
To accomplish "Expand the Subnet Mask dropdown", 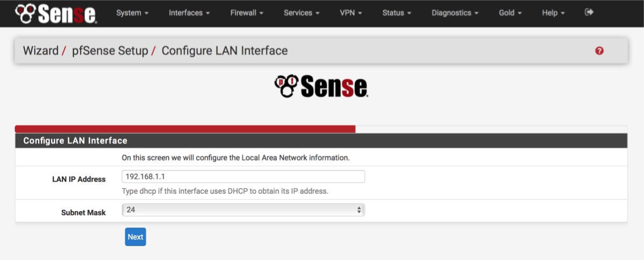I will [x=243, y=210].
